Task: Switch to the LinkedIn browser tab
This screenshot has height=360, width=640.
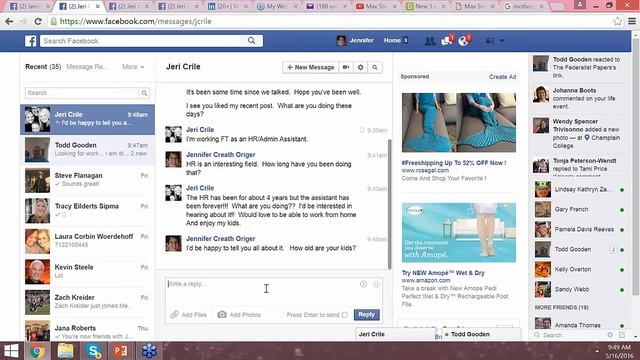Action: tap(227, 6)
